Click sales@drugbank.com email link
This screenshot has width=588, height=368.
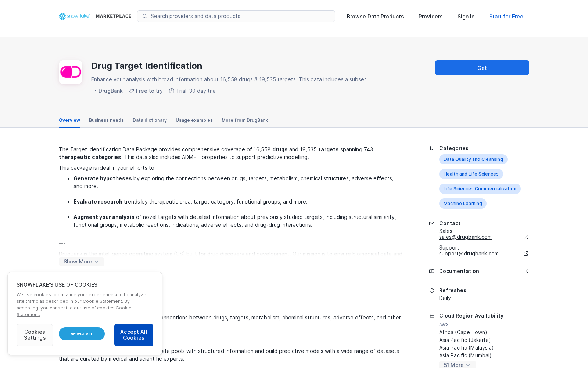[x=465, y=237]
